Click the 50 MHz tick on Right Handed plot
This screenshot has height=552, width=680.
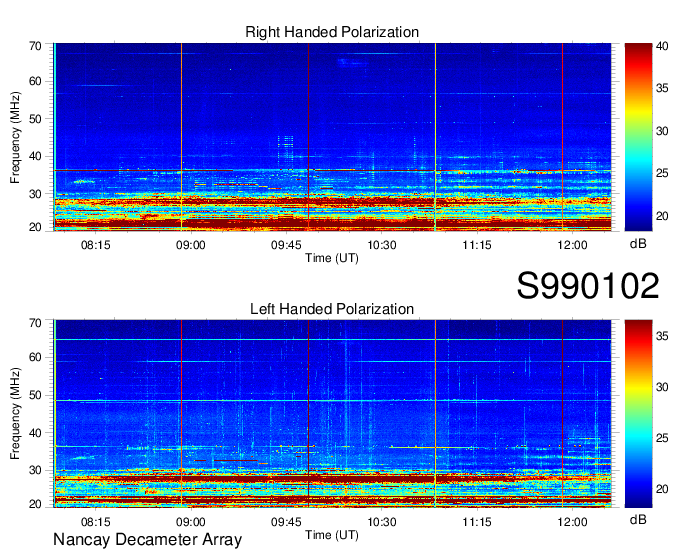click(35, 119)
